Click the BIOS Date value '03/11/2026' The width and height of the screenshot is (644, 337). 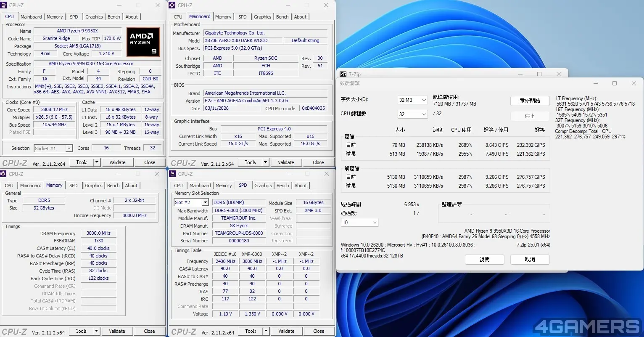(x=232, y=109)
